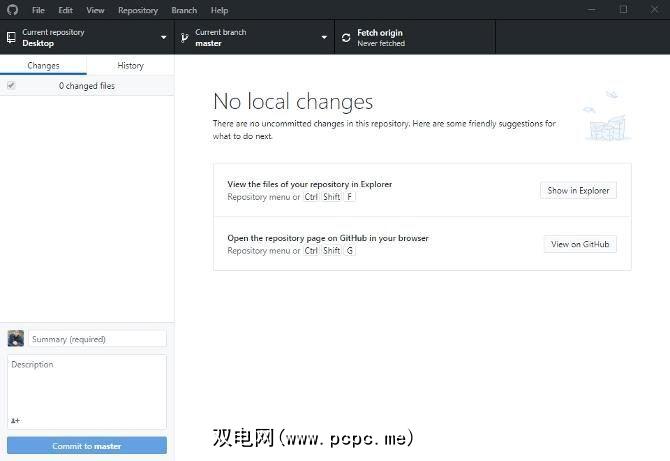670x461 pixels.
Task: Click the Summary (required) input field
Action: tap(97, 339)
